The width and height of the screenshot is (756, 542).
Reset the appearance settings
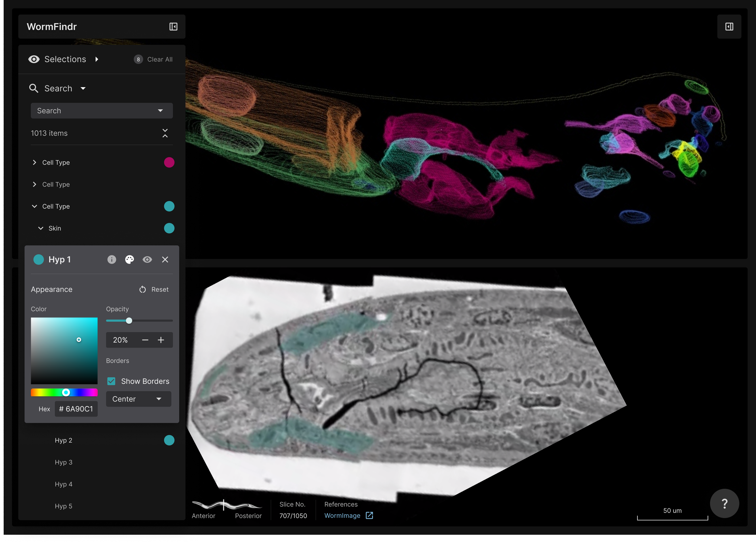point(154,289)
